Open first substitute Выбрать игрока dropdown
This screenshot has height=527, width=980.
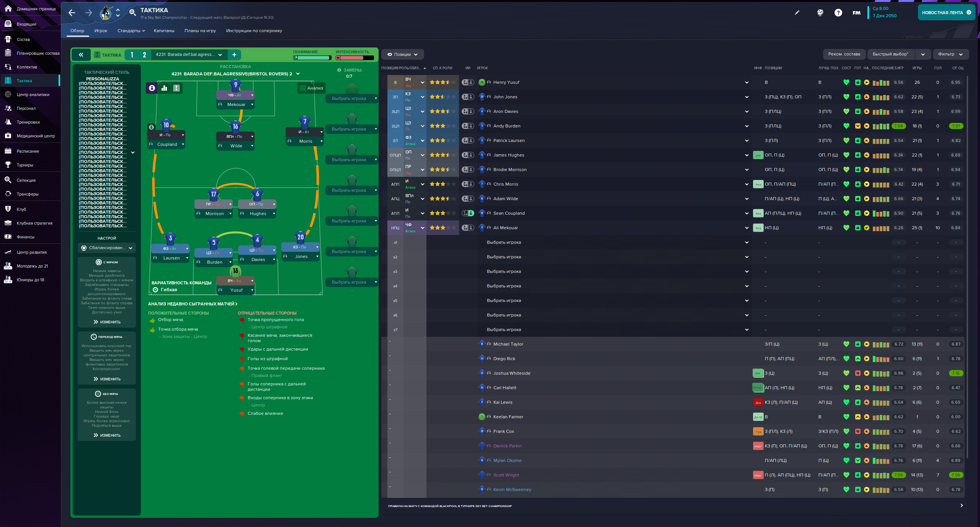click(x=352, y=98)
